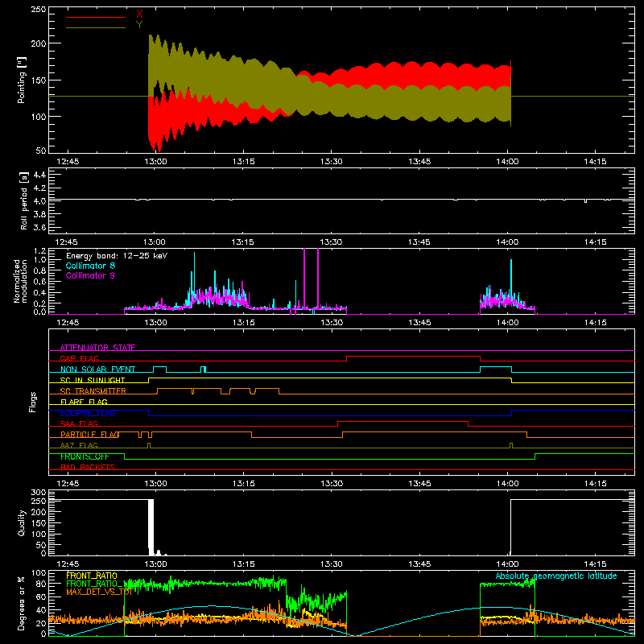Viewport: 644px width, 644px height.
Task: Select the olive Y legend label
Action: coord(139,25)
